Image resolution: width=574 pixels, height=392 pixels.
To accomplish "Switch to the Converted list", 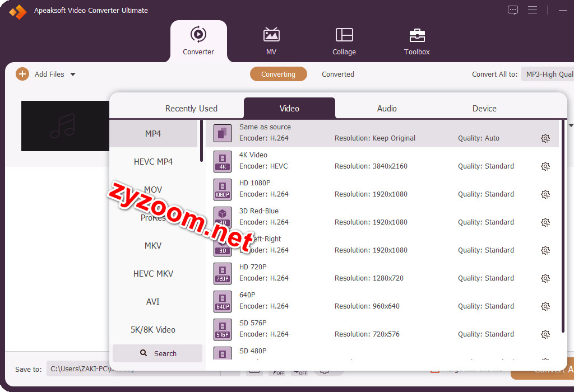I will 338,74.
